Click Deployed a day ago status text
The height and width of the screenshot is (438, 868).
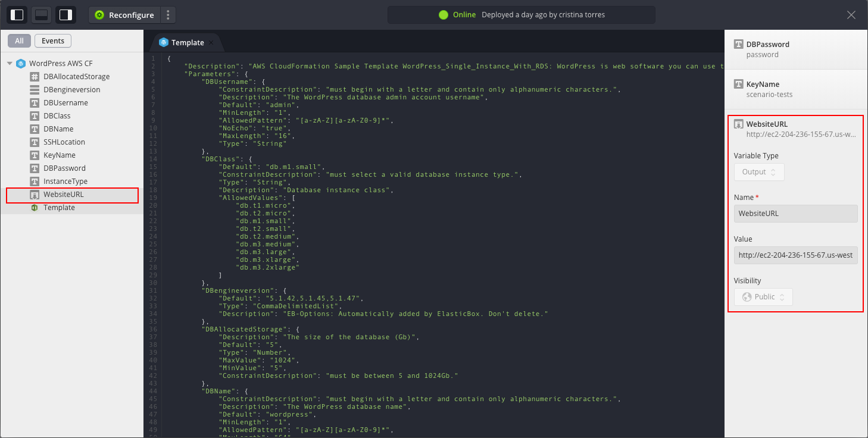pos(543,15)
